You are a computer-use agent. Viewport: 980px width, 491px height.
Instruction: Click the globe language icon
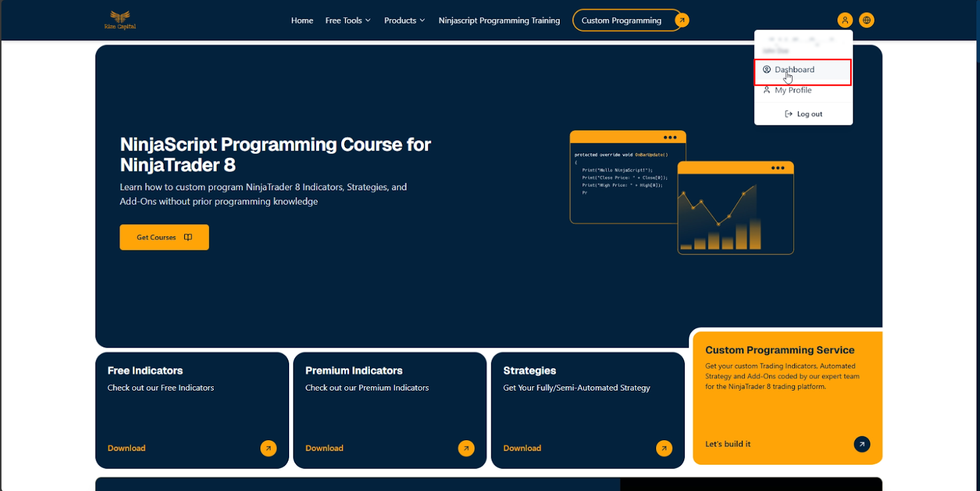point(867,20)
